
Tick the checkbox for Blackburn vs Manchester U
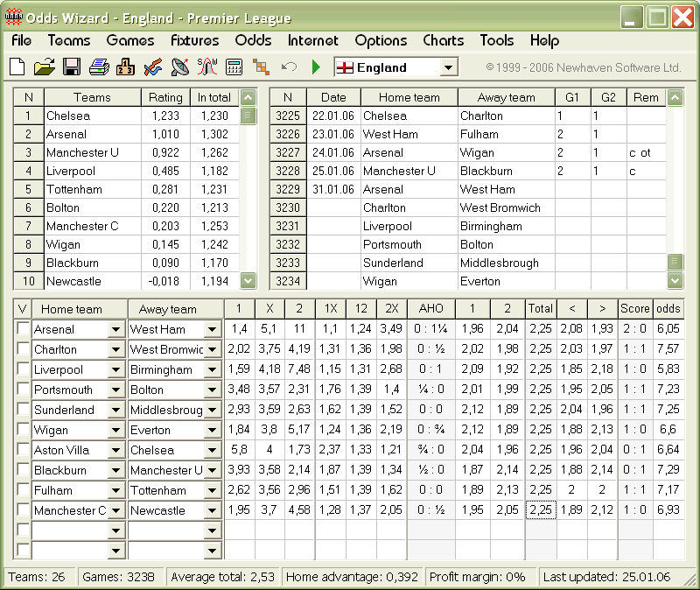point(23,469)
